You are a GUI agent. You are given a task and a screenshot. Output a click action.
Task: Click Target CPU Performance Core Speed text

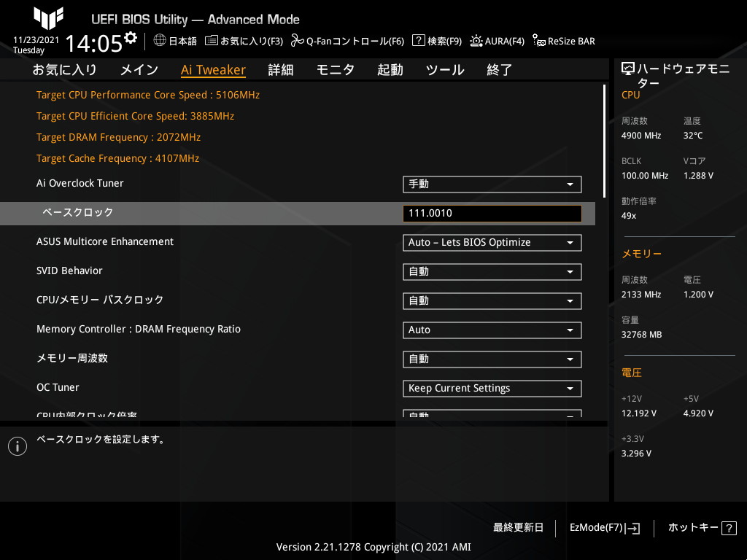pyautogui.click(x=148, y=95)
